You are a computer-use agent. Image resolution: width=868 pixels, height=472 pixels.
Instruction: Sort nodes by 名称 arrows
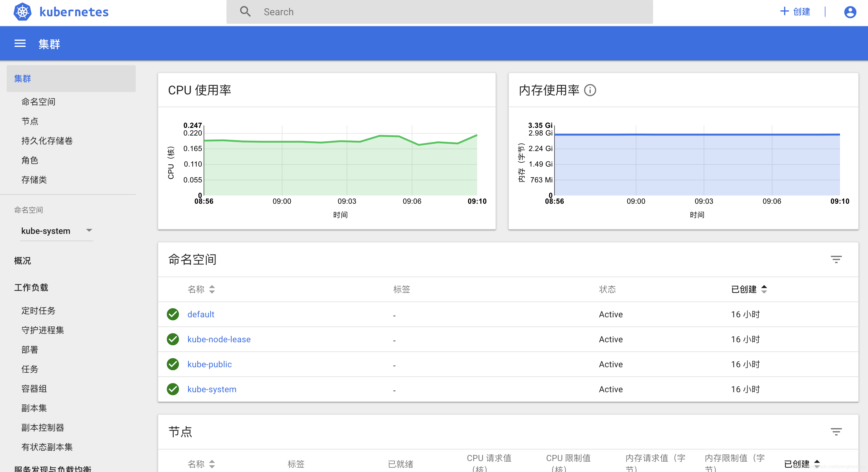click(212, 464)
